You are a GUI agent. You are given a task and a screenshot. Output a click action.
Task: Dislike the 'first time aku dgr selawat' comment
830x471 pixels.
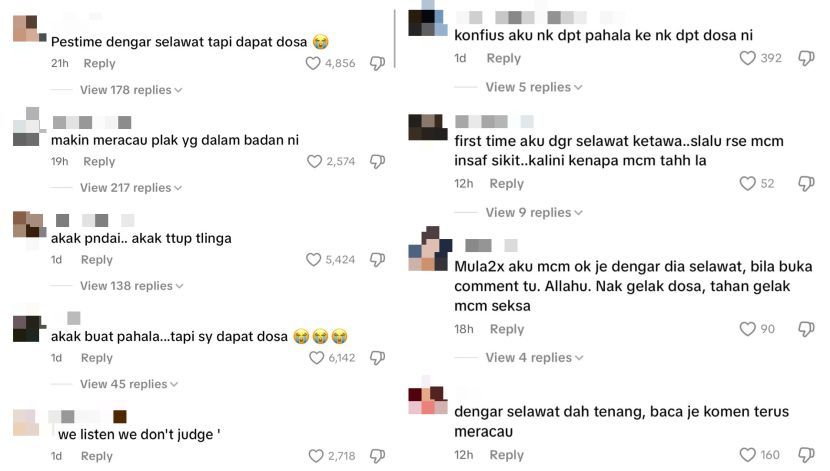[806, 184]
